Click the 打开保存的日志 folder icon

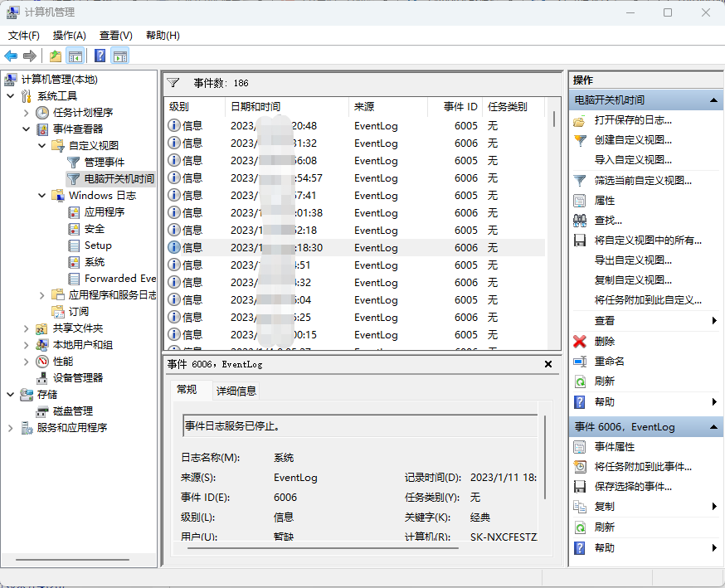pos(580,120)
